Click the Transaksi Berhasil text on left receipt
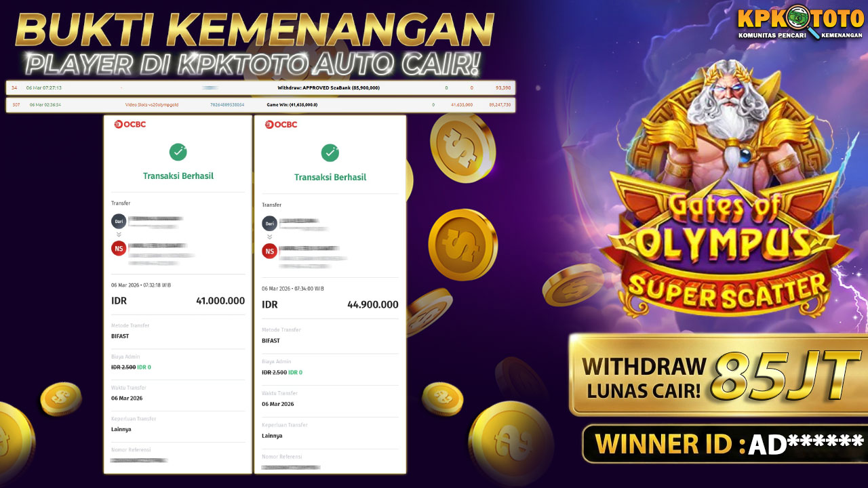The height and width of the screenshot is (488, 868). coord(178,176)
